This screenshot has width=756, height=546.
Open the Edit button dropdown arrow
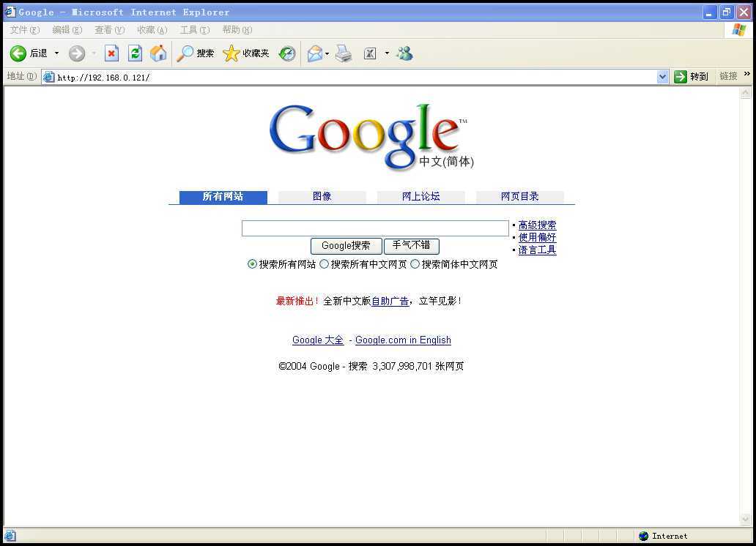tap(387, 53)
